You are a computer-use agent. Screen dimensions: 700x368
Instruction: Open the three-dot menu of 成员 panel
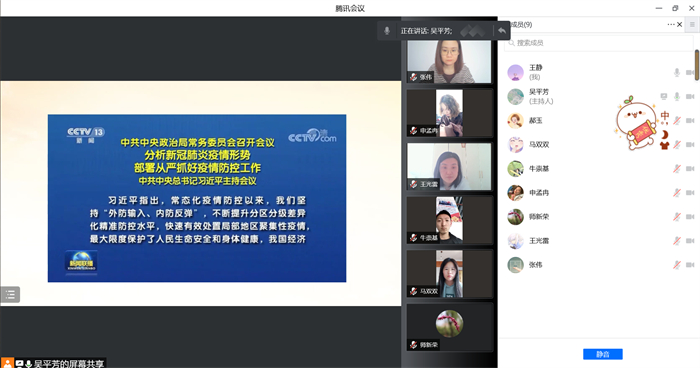671,25
